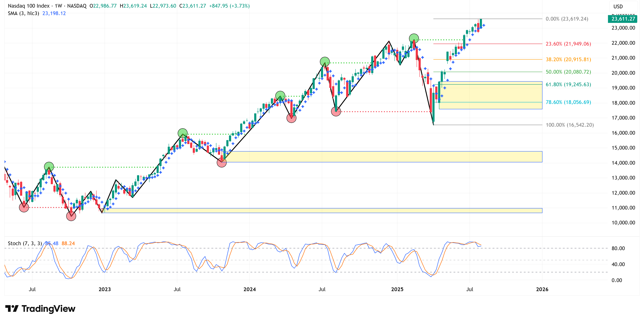Click the Stoch (7, 3, 3) indicator legend
The width and height of the screenshot is (644, 322).
[25, 243]
